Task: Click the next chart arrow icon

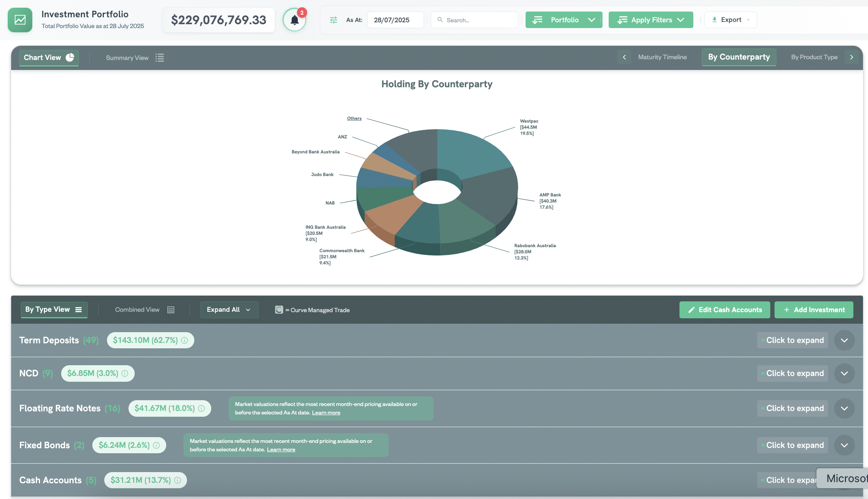Action: (x=851, y=57)
